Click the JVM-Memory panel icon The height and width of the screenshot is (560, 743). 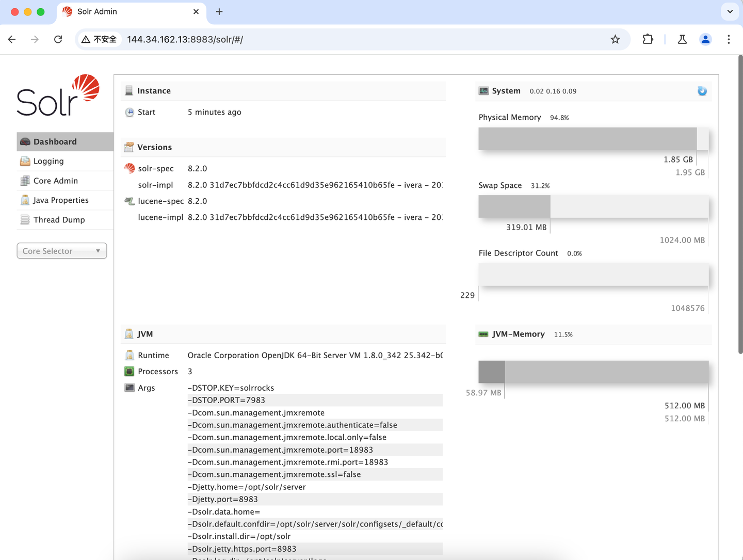coord(483,334)
